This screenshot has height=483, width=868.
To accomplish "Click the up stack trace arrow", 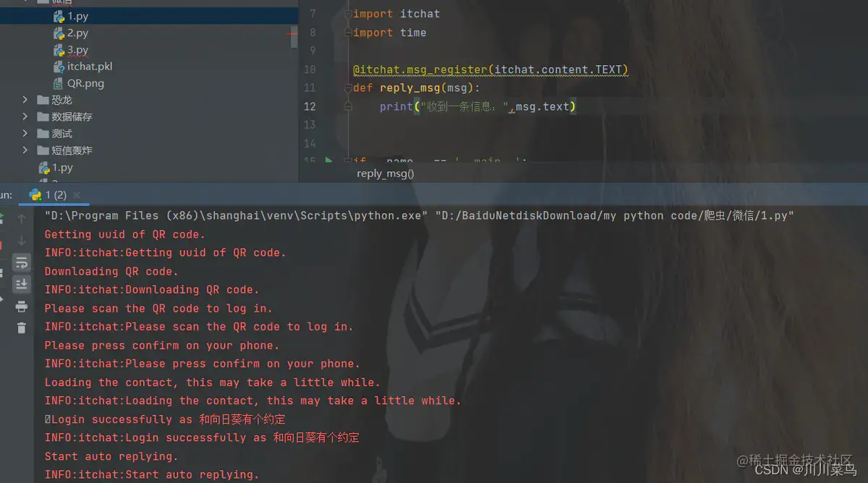I will click(22, 218).
